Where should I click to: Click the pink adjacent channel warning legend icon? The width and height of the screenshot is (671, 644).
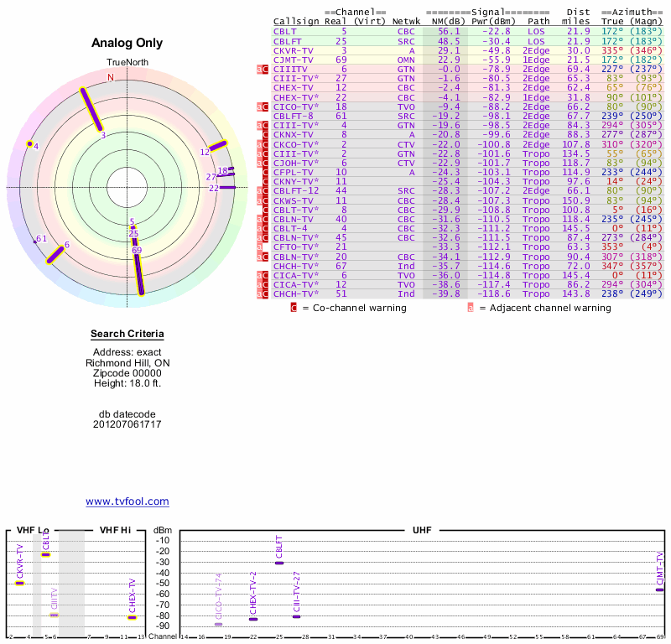pos(471,308)
